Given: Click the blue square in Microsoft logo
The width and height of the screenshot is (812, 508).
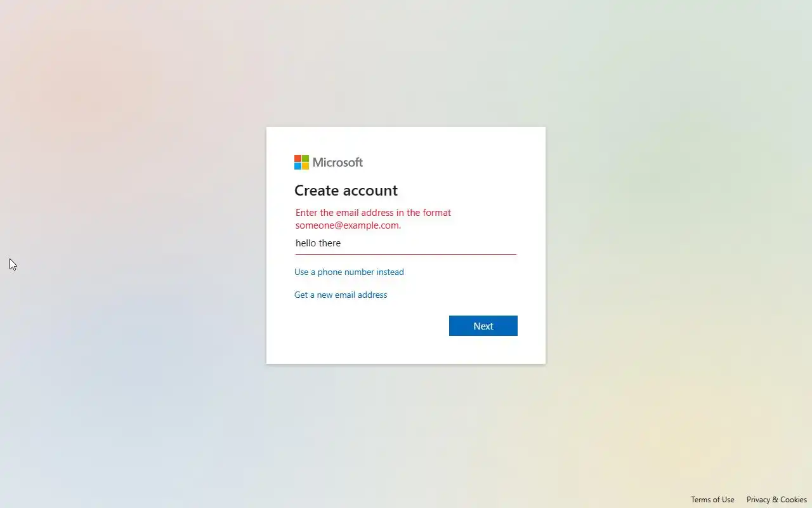Looking at the screenshot, I should pyautogui.click(x=298, y=166).
